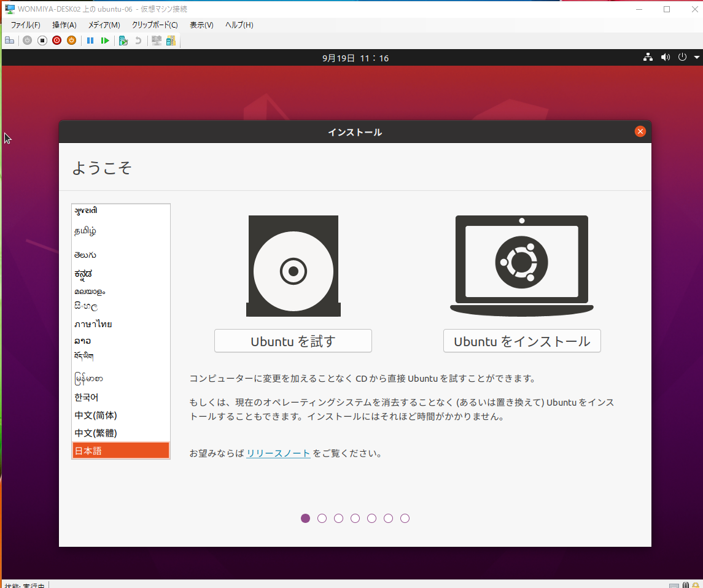
Task: Select 中文(繁體) in the language list
Action: pos(120,433)
